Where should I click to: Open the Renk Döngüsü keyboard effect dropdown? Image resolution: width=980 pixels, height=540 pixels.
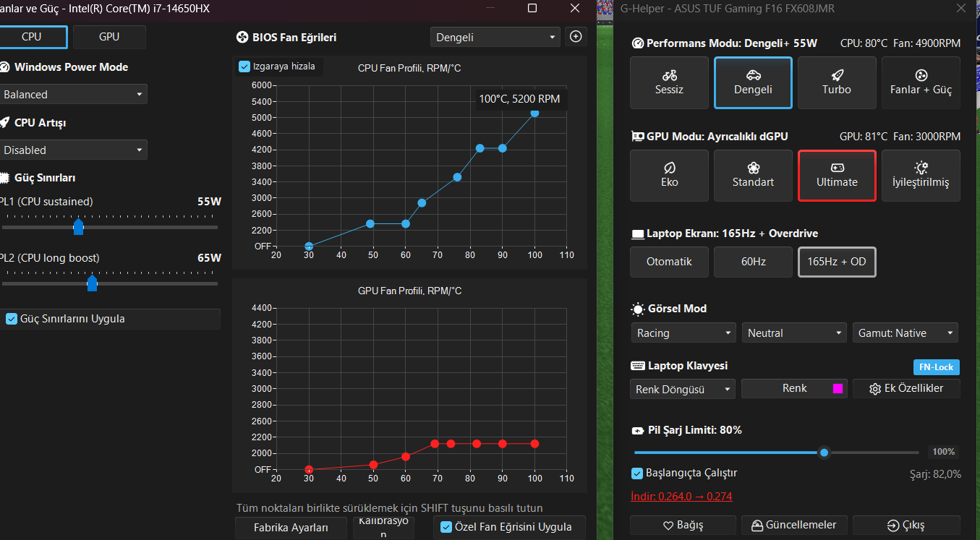[x=683, y=389]
